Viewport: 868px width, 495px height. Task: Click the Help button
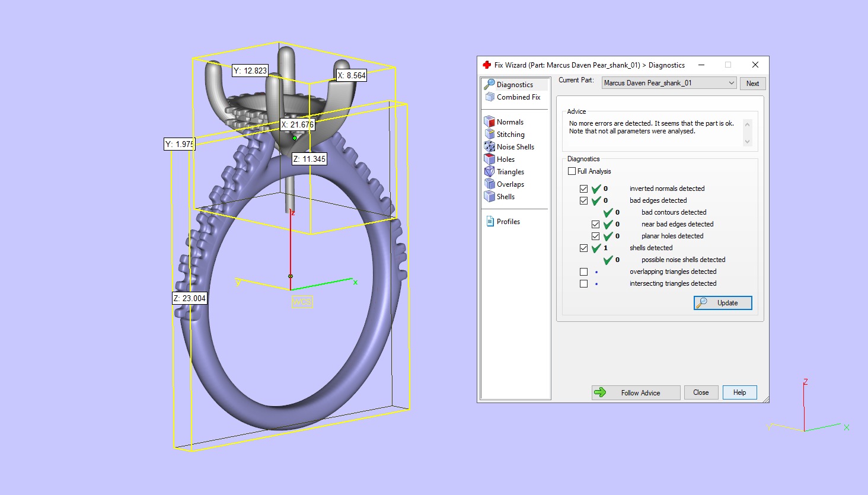pyautogui.click(x=739, y=392)
